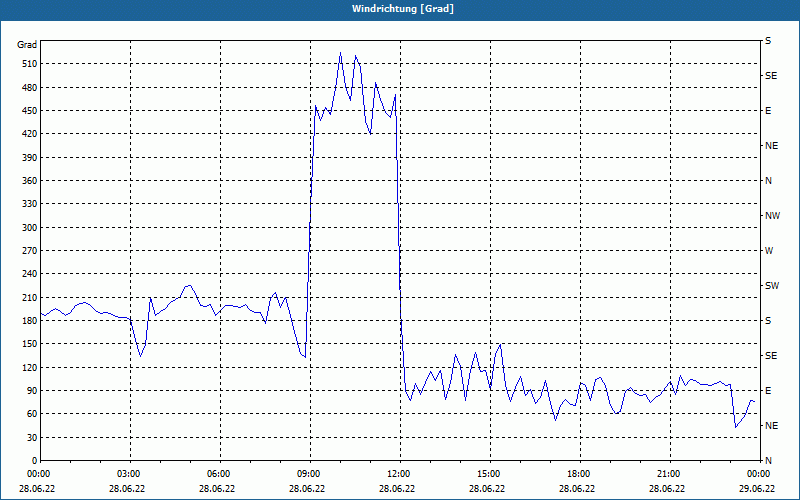Image resolution: width=800 pixels, height=500 pixels.
Task: Click compass label N on the 360 gridline
Action: pos(768,181)
